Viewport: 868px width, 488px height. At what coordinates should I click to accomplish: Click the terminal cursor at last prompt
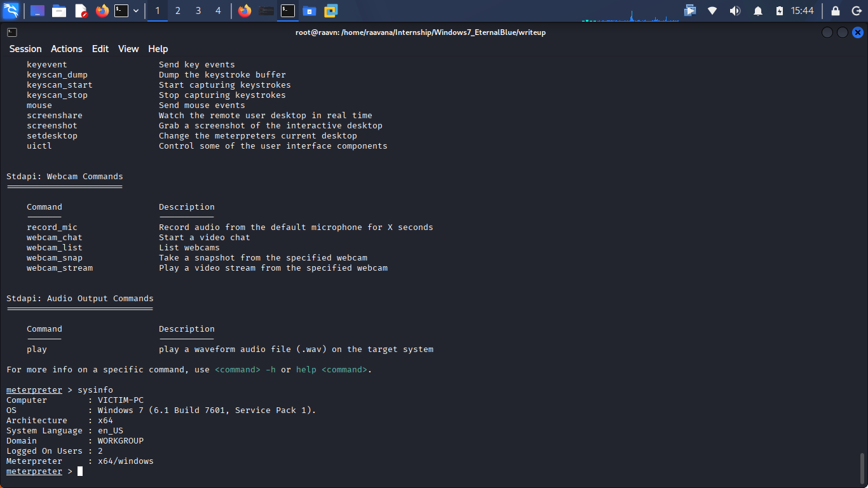[x=80, y=471]
